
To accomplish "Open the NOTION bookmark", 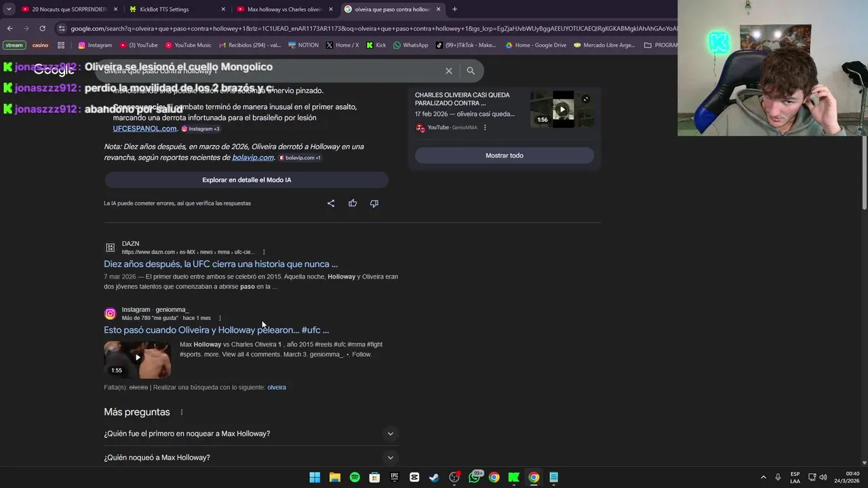I will pyautogui.click(x=303, y=45).
